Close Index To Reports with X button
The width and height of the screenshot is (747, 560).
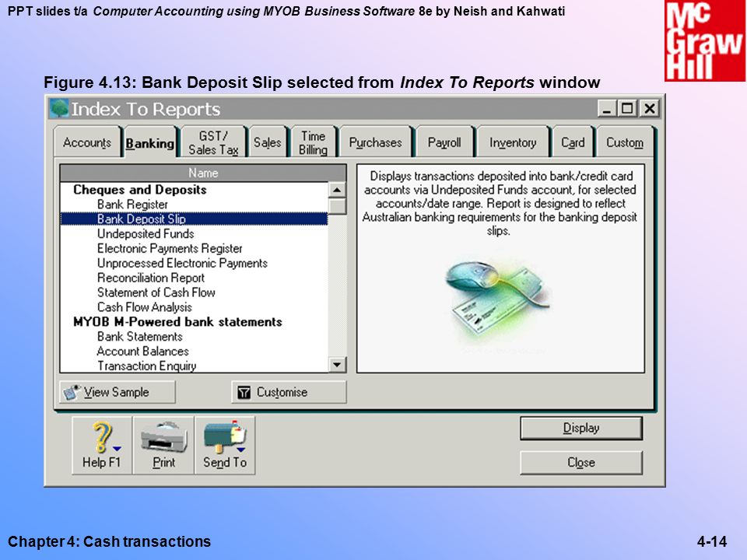tap(649, 109)
